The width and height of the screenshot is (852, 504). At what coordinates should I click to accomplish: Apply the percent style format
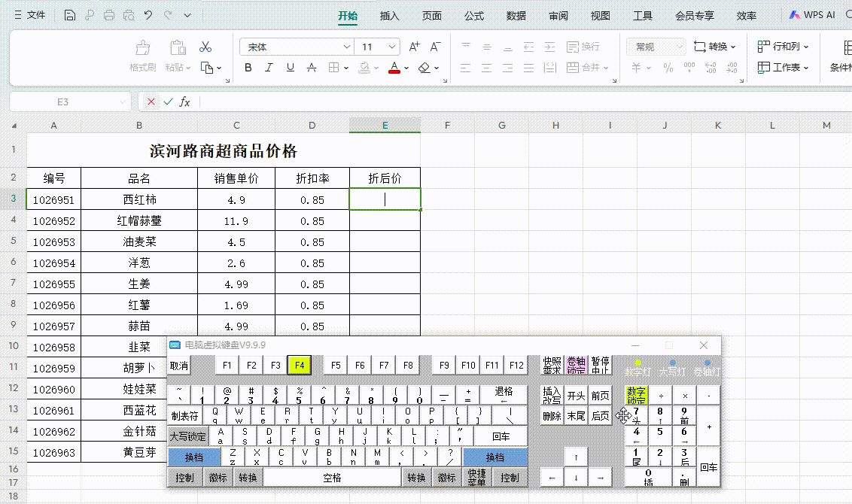coord(668,68)
